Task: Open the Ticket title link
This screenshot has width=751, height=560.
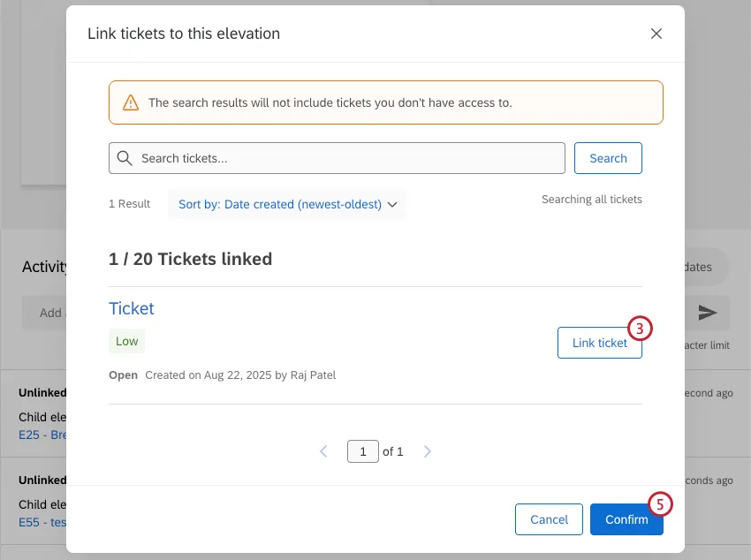Action: [x=132, y=308]
